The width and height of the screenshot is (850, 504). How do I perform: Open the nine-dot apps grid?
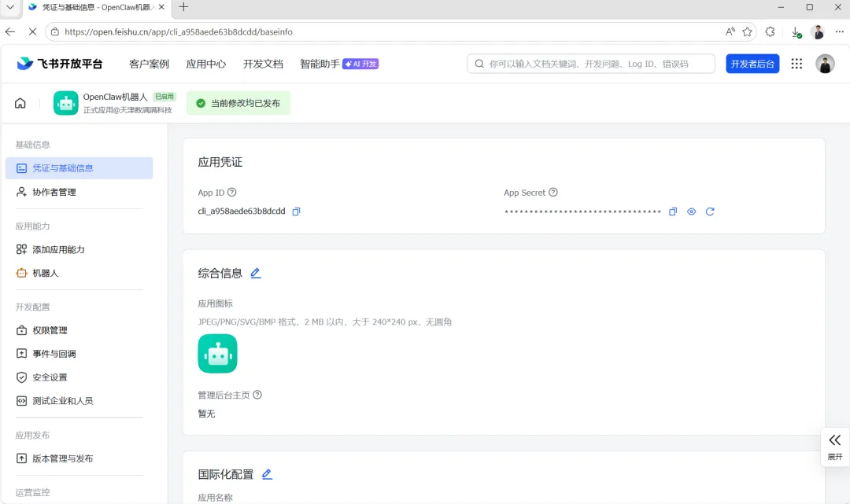tap(796, 64)
